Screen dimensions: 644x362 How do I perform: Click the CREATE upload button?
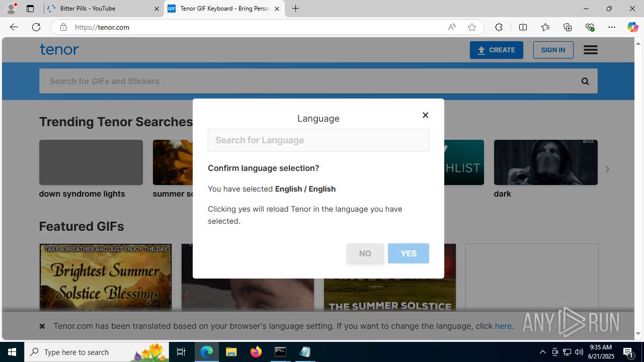click(x=496, y=50)
